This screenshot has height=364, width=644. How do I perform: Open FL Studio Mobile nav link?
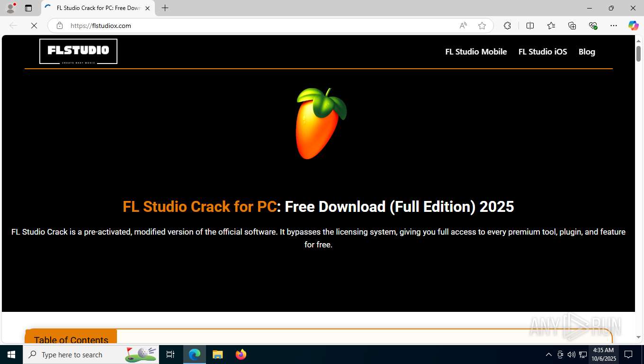pyautogui.click(x=476, y=52)
